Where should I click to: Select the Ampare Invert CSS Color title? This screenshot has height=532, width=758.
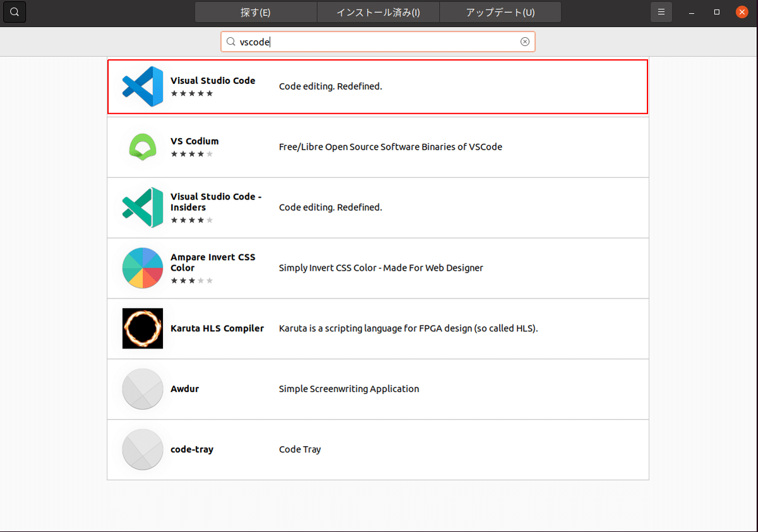(213, 263)
